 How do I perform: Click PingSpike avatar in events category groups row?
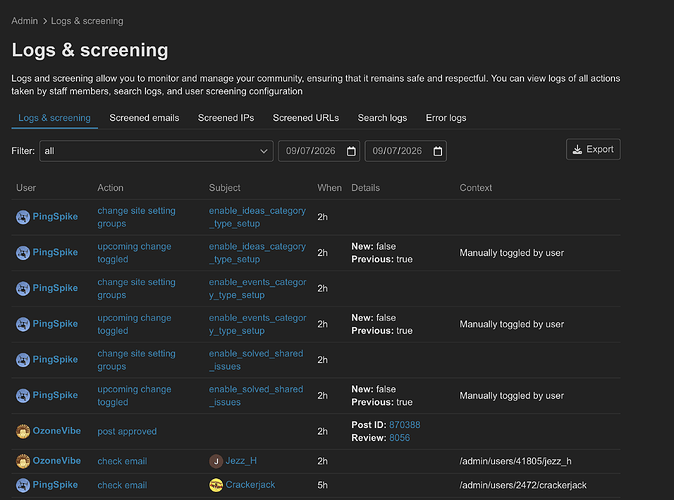coord(23,288)
